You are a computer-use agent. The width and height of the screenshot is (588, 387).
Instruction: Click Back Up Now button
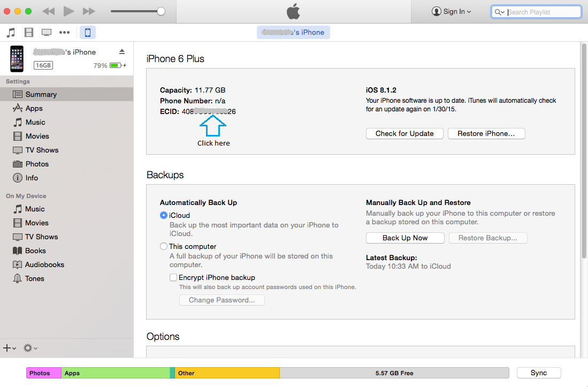tap(405, 238)
